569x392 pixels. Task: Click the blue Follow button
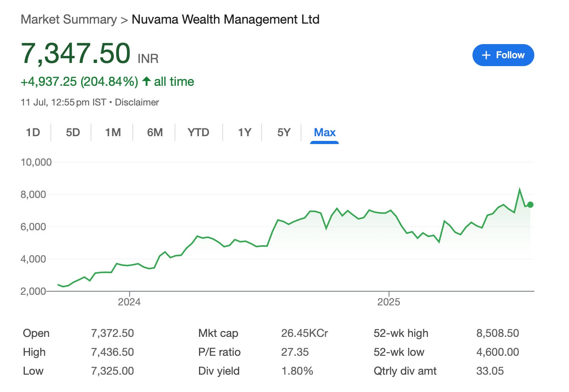[x=503, y=55]
